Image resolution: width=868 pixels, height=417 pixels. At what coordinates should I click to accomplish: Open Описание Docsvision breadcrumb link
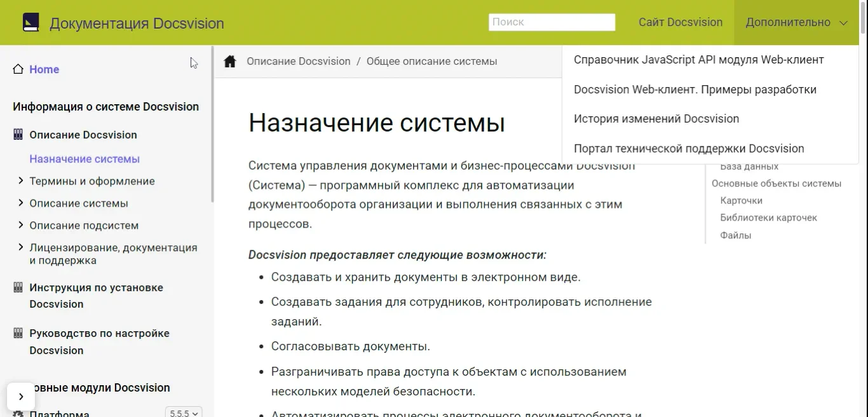[x=299, y=62]
